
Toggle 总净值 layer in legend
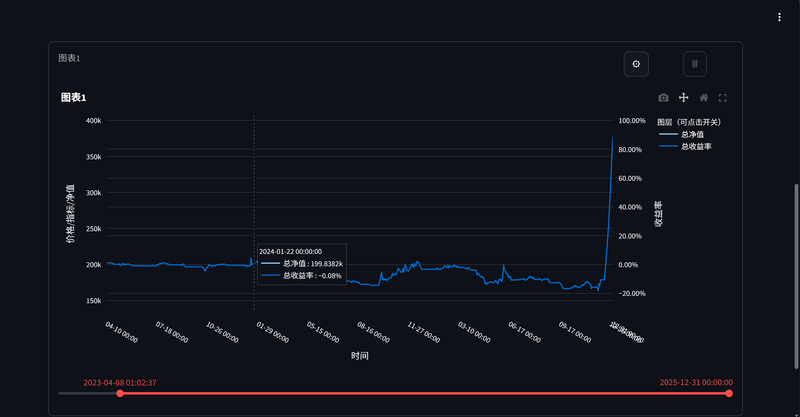click(682, 134)
